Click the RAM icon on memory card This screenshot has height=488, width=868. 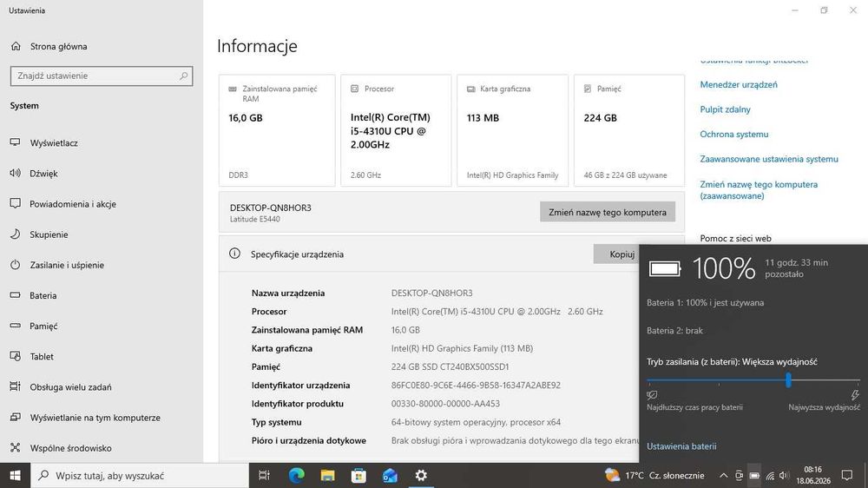(x=233, y=89)
